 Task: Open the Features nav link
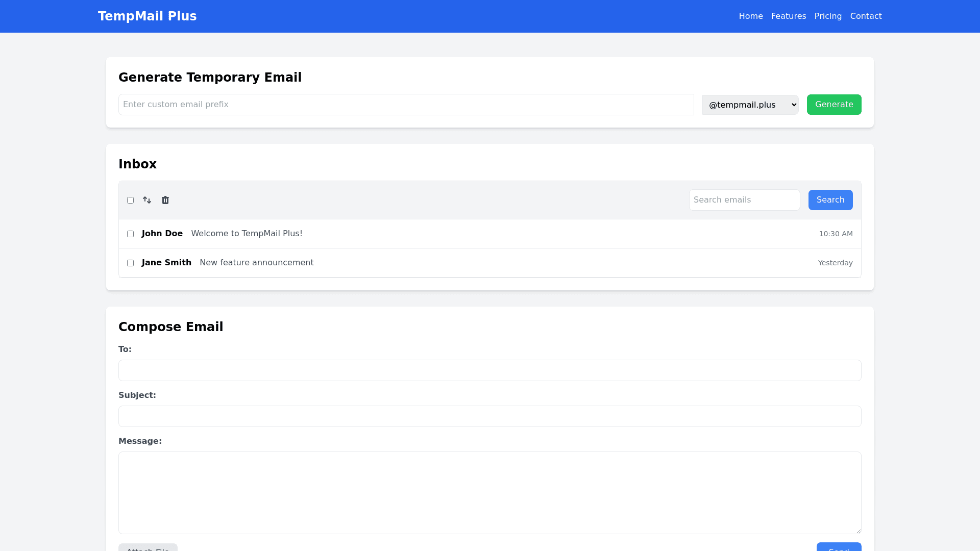788,16
